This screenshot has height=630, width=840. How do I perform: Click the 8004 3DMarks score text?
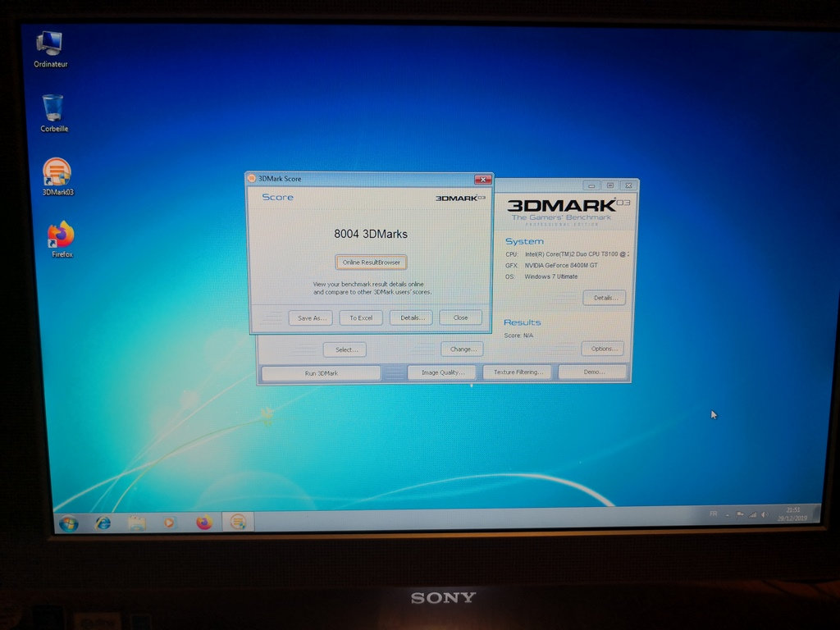371,234
